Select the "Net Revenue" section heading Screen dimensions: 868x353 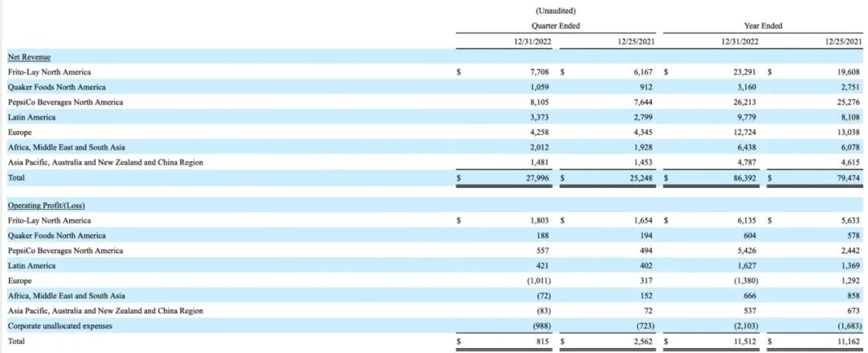click(30, 56)
